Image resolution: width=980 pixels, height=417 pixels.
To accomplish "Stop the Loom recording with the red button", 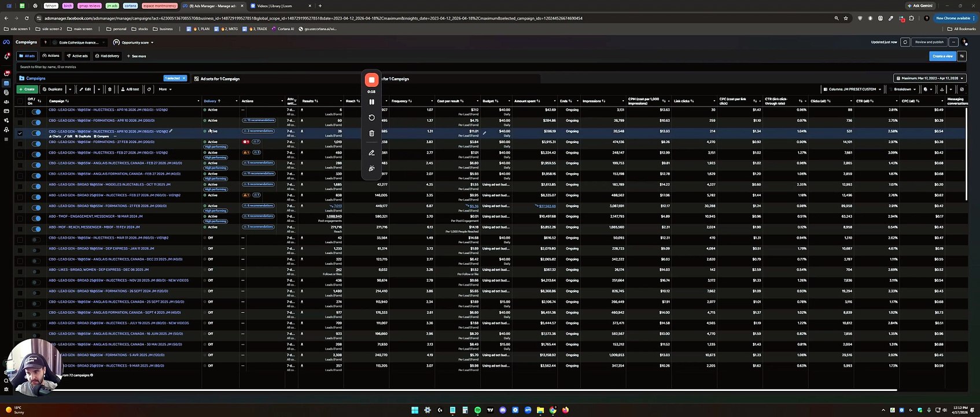I will (x=371, y=80).
